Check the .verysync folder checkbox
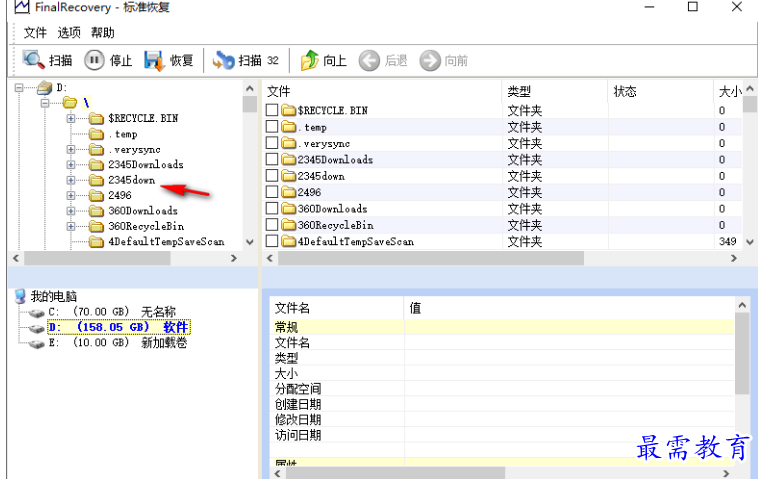 (x=272, y=143)
